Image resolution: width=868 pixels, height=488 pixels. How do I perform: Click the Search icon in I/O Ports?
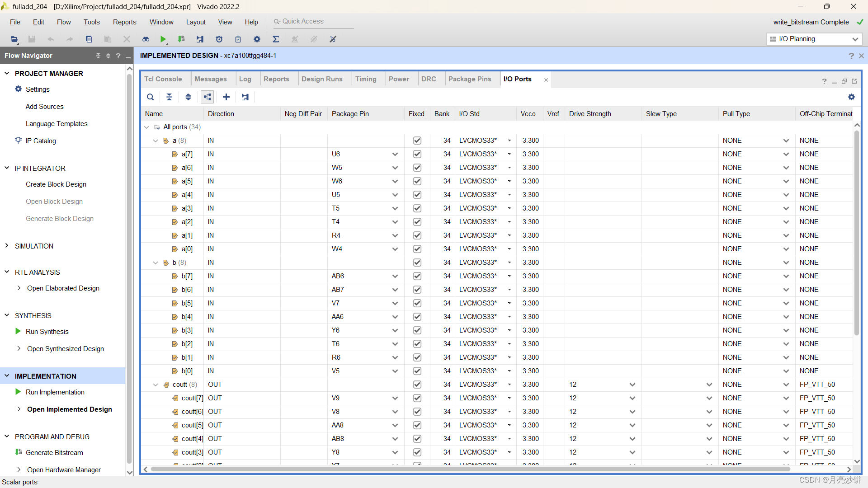coord(151,97)
